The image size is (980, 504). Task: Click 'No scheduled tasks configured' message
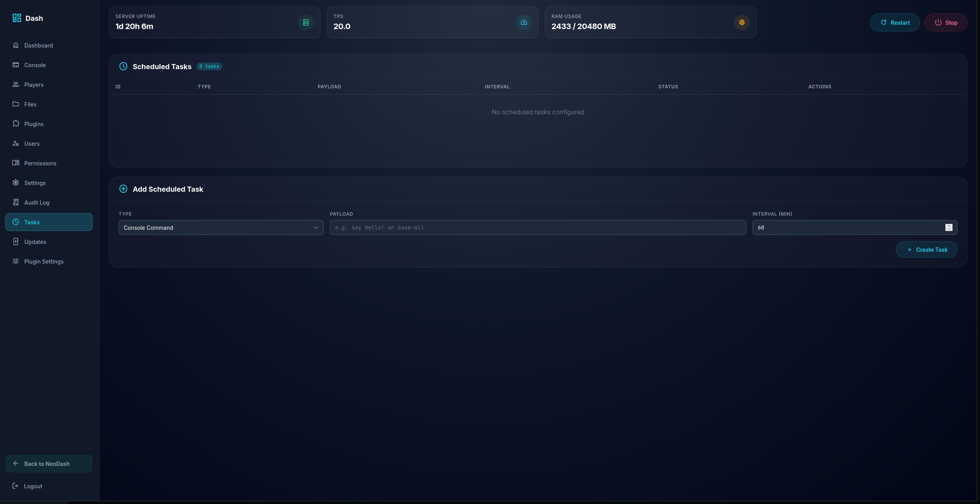point(538,112)
